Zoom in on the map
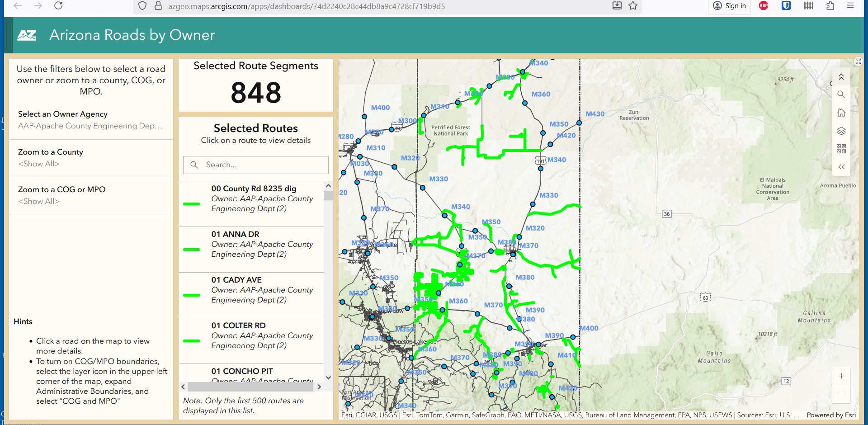 841,376
